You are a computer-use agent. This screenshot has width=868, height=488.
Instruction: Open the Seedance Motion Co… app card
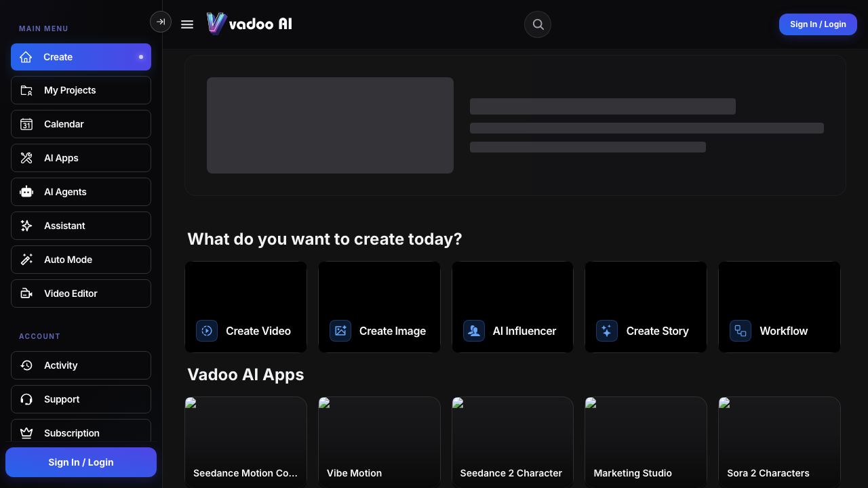(x=245, y=442)
